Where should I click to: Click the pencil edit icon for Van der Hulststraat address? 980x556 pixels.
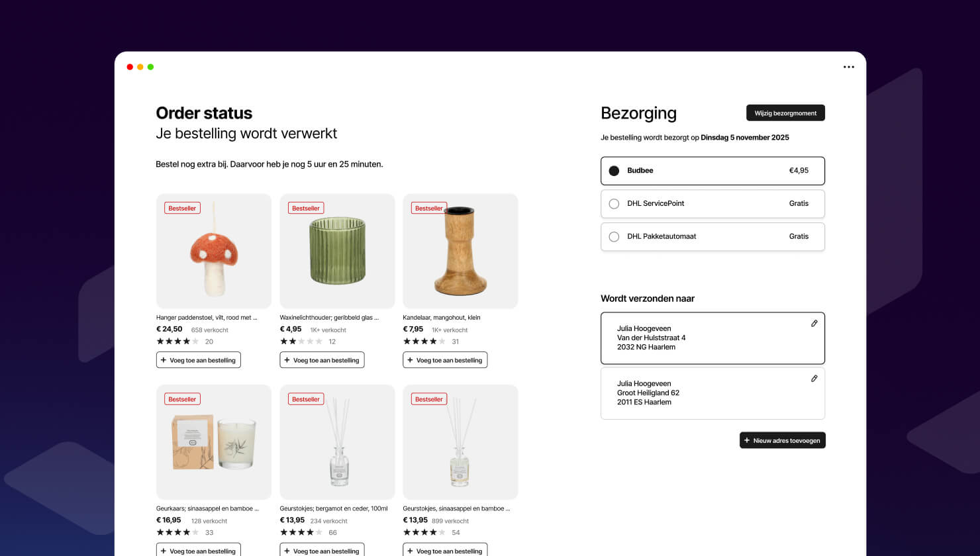[814, 324]
